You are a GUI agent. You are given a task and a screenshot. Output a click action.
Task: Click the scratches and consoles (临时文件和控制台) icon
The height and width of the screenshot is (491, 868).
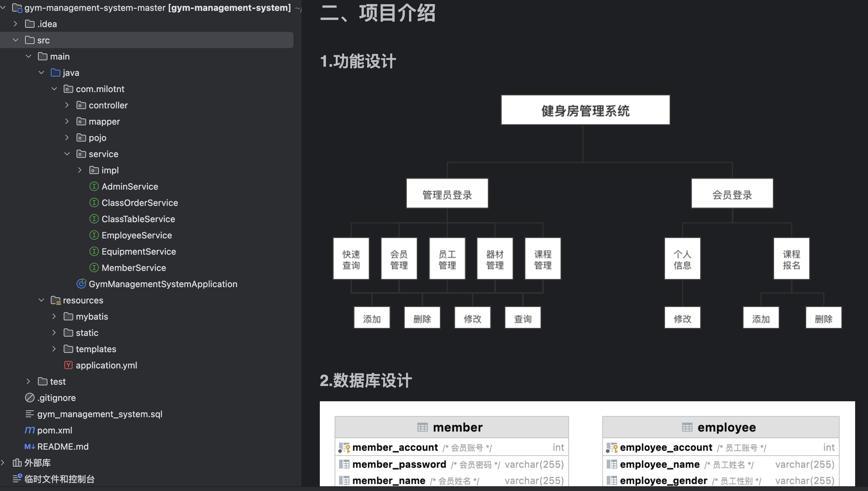17,479
